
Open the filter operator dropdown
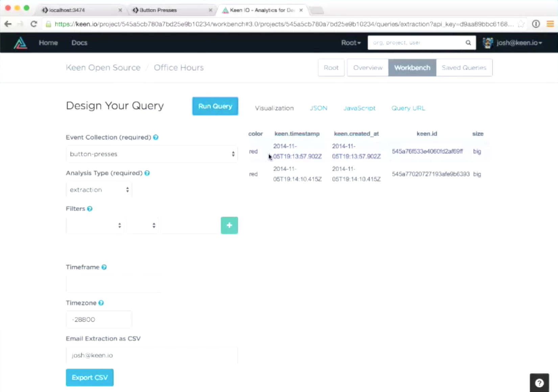142,225
